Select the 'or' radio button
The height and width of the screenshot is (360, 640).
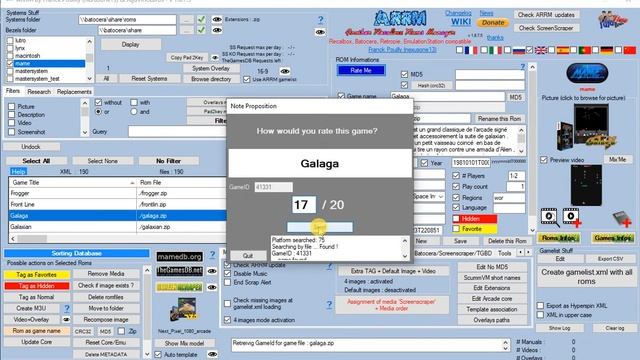coord(98,111)
